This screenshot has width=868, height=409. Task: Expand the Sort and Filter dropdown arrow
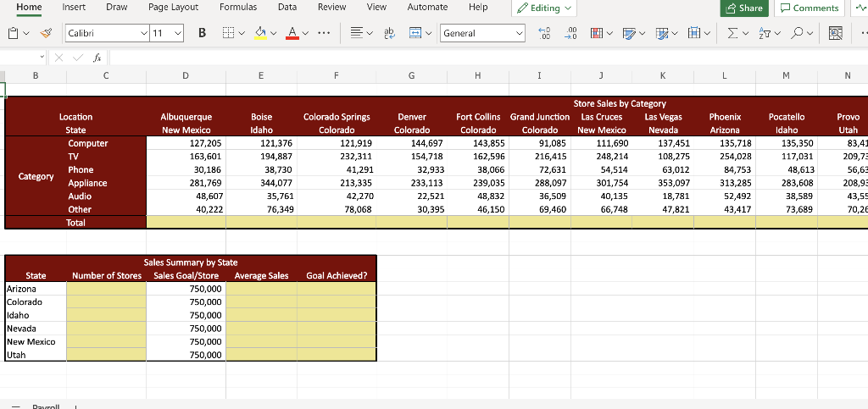(x=778, y=33)
